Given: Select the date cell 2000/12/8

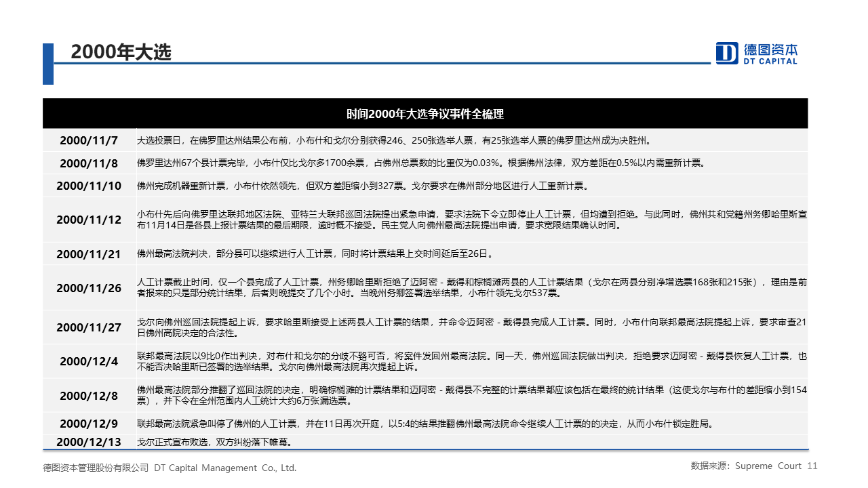Looking at the screenshot, I should [89, 396].
